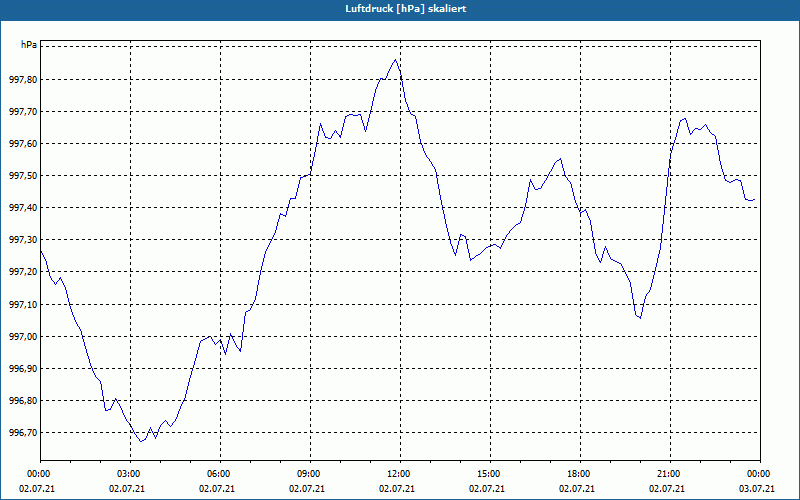The width and height of the screenshot is (800, 500).
Task: Select the y-axis value '997,00'
Action: (x=23, y=337)
